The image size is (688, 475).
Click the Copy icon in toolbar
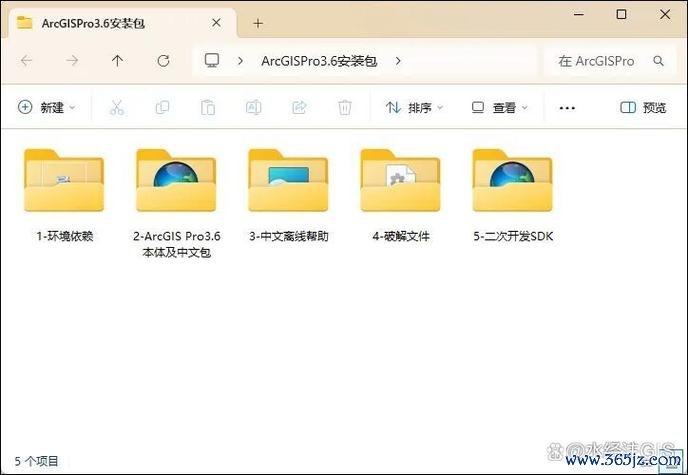[162, 107]
